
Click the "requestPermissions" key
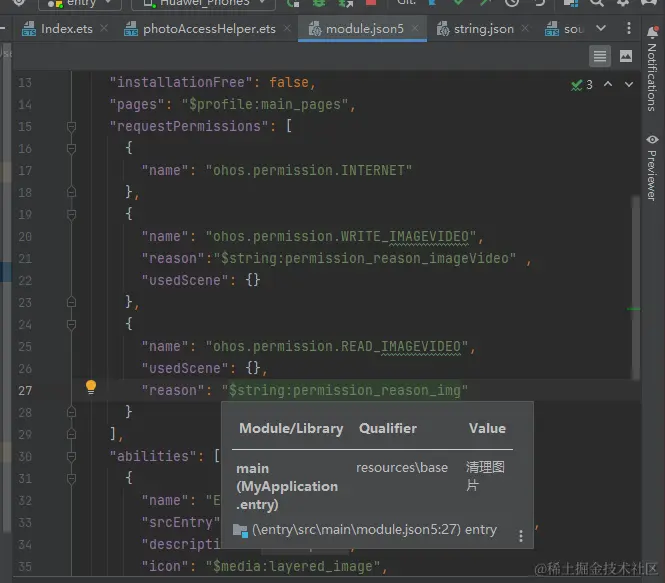pyautogui.click(x=189, y=126)
